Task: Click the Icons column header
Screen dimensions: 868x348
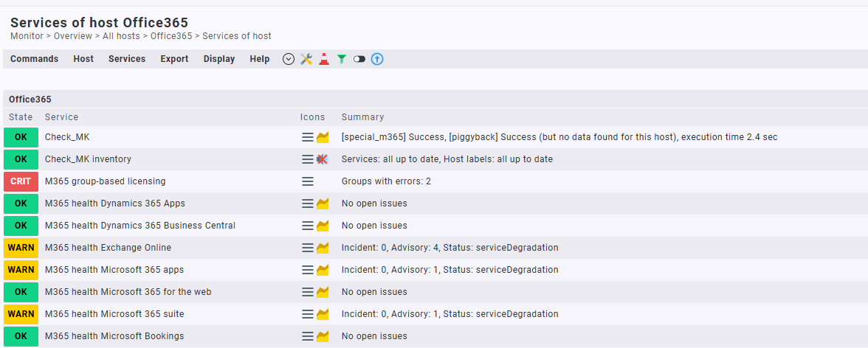Action: pos(313,117)
